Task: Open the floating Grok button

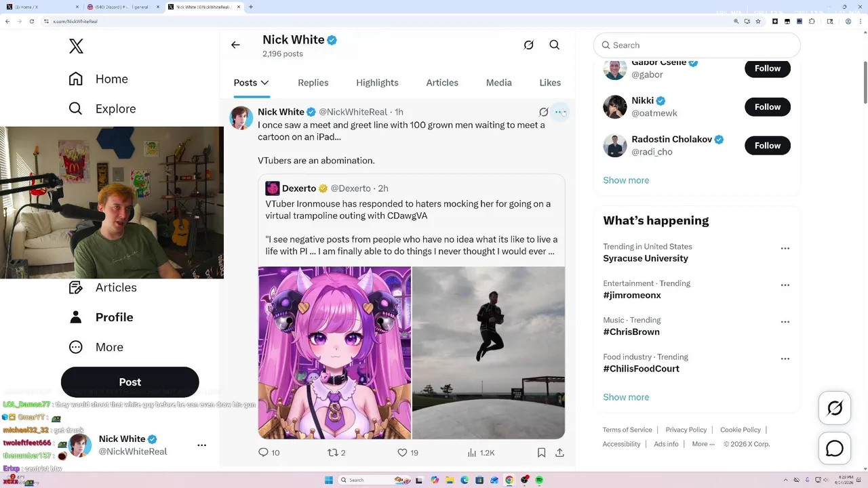Action: [x=835, y=408]
